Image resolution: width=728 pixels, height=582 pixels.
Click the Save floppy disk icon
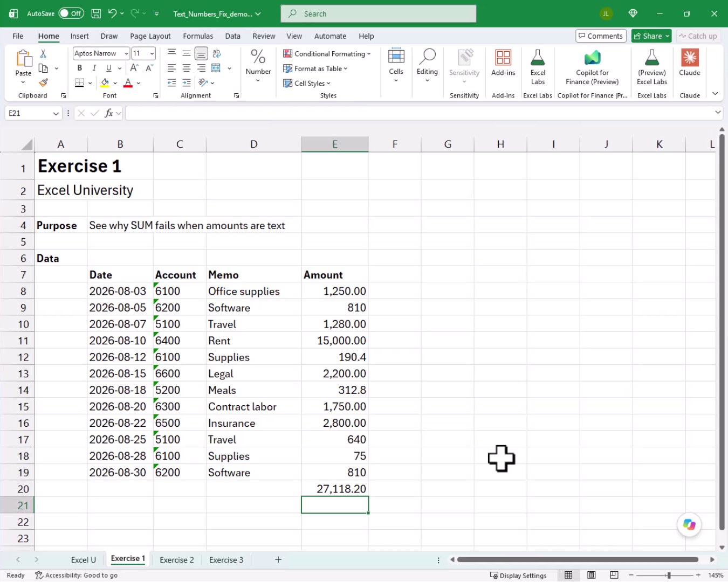point(96,13)
